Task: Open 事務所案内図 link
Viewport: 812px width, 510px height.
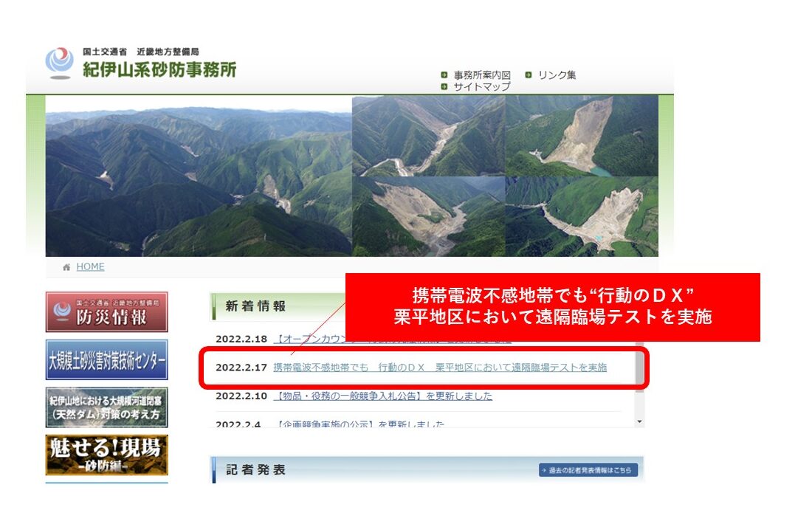Action: coord(482,75)
